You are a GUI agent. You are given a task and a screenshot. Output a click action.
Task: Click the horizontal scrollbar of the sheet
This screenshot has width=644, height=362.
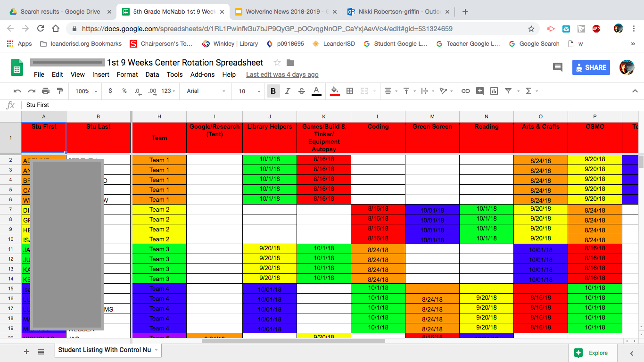pos(293,341)
